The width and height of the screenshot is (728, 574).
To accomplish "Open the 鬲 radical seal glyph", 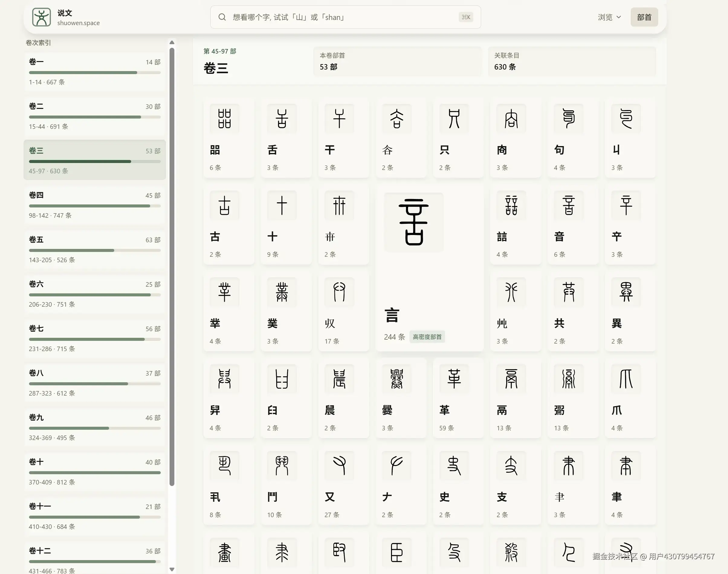I will click(x=511, y=379).
